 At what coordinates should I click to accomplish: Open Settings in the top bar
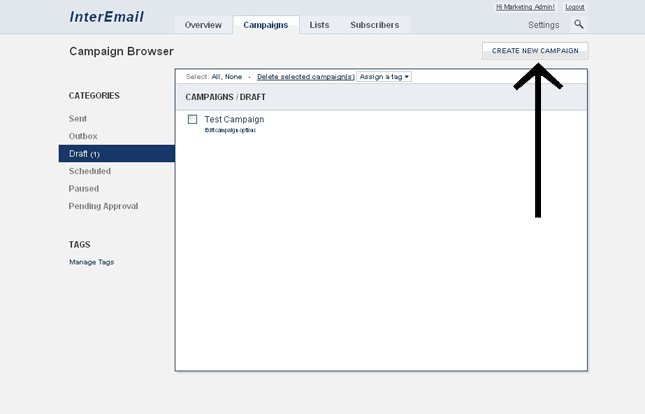point(543,25)
